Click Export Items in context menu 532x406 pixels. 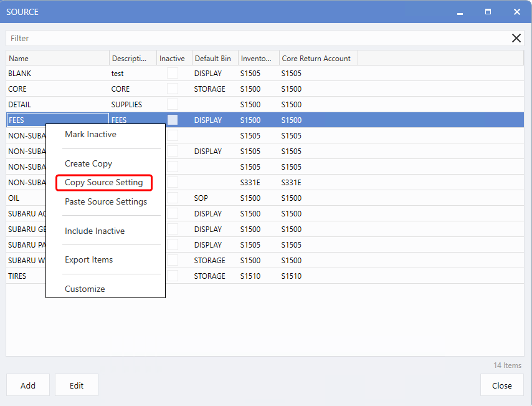(89, 260)
